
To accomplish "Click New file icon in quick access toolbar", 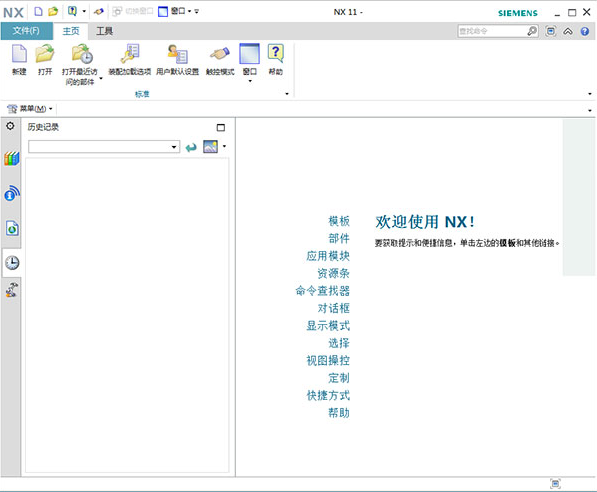I will tap(38, 11).
